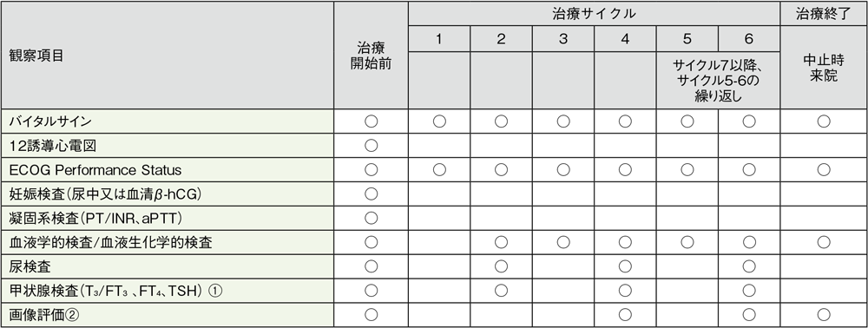Select the 妊娠検査 circle under 治療開始前
Screen dimensions: 868x328
coord(371,194)
